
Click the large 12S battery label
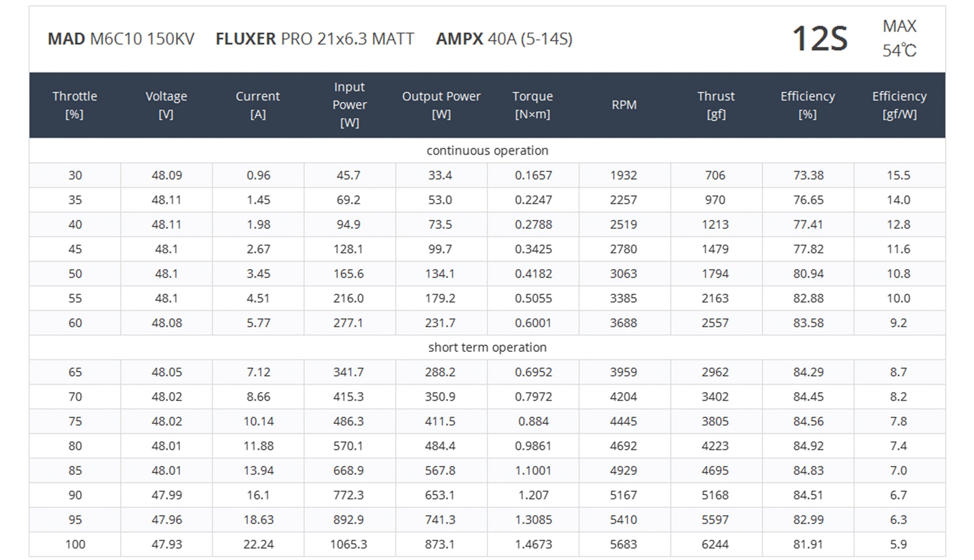[820, 39]
